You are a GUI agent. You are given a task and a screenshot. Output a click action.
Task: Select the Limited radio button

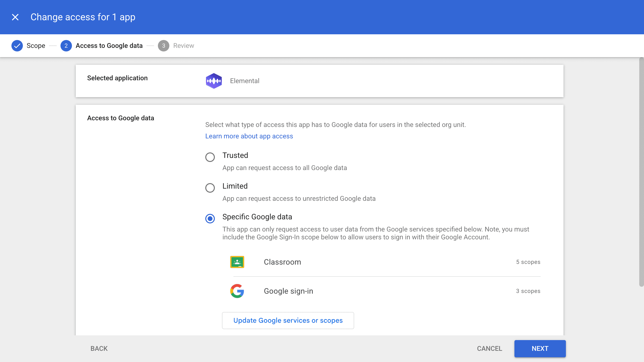pos(210,188)
